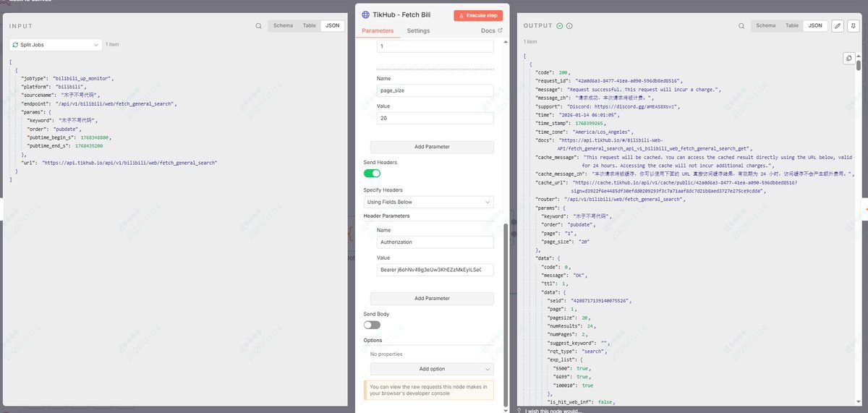The height and width of the screenshot is (413, 868).
Task: Show input as Schema view
Action: coord(283,26)
